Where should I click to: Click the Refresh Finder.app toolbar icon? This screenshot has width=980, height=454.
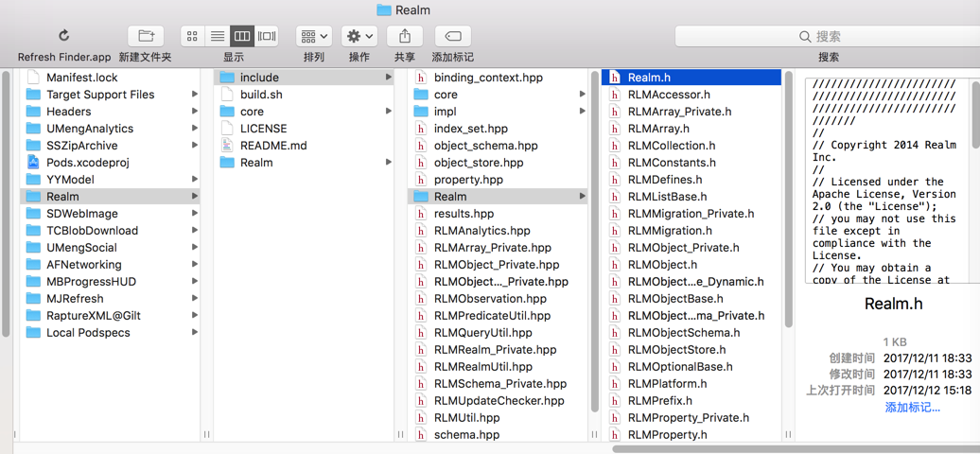(63, 36)
